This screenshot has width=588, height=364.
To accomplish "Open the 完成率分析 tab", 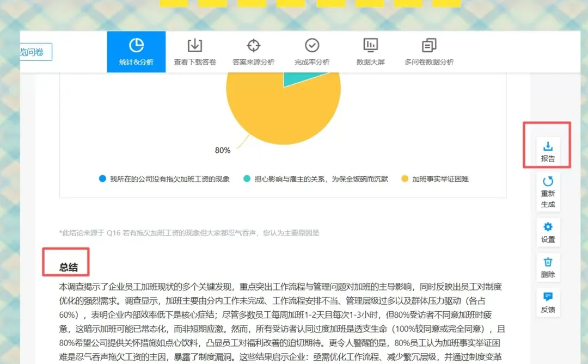I will (311, 45).
